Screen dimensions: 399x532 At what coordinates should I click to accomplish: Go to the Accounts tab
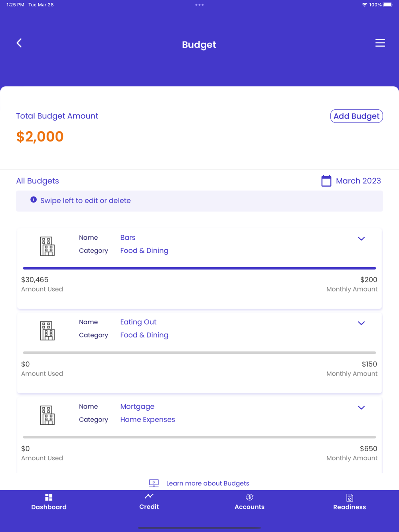tap(249, 502)
